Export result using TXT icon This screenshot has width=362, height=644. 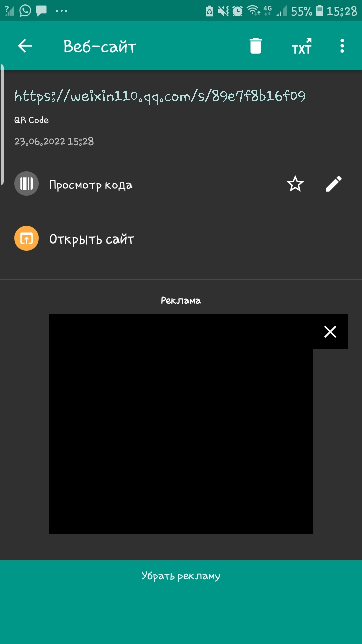click(302, 46)
